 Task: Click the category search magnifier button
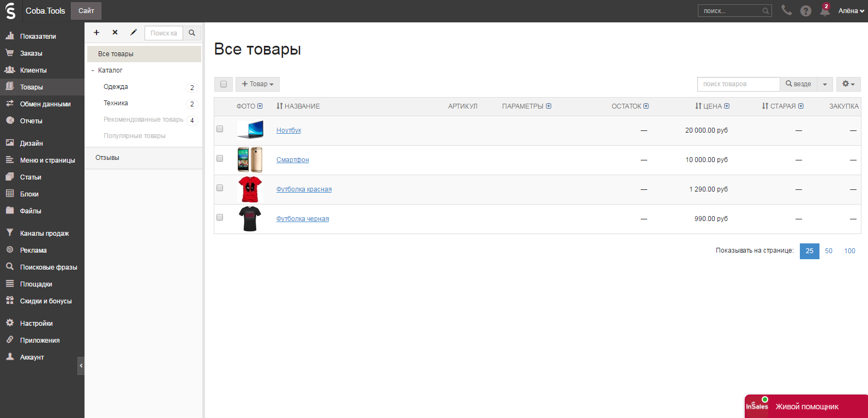[x=192, y=33]
